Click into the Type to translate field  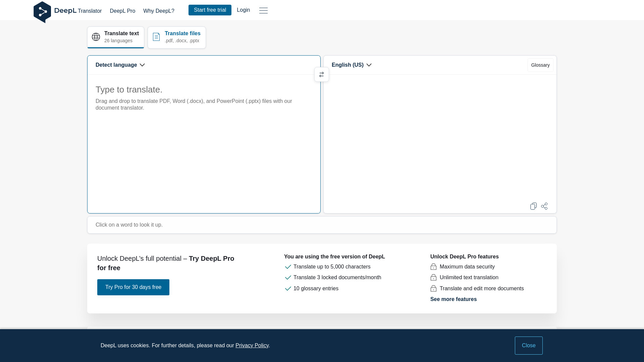(x=204, y=144)
